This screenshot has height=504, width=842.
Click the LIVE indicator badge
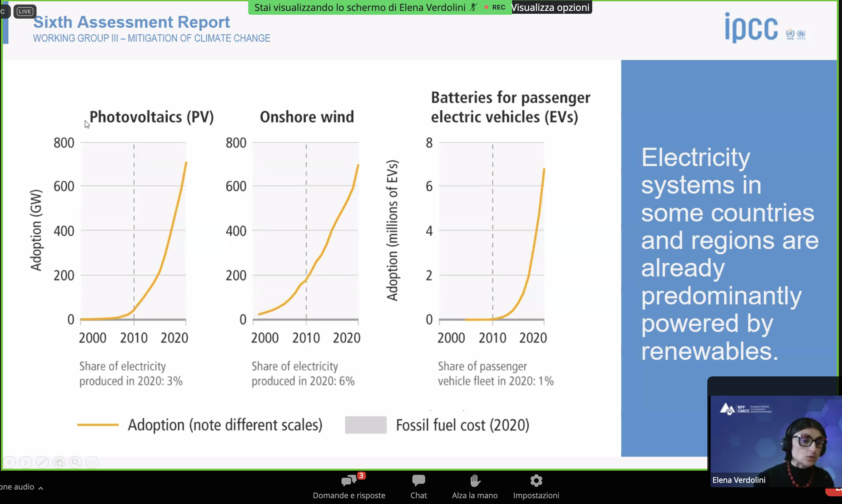(25, 12)
